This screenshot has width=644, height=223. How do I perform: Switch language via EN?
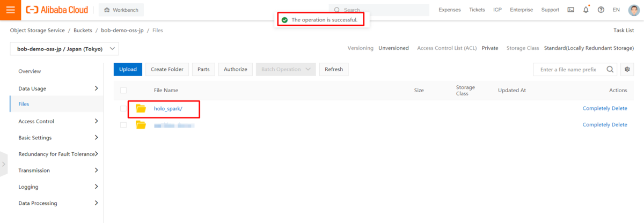[616, 10]
